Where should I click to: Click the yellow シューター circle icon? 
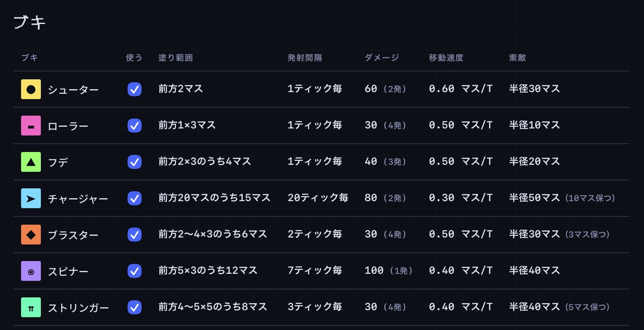pos(31,89)
